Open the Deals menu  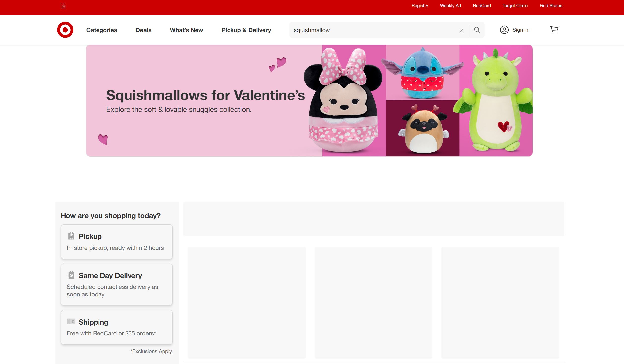click(x=143, y=30)
